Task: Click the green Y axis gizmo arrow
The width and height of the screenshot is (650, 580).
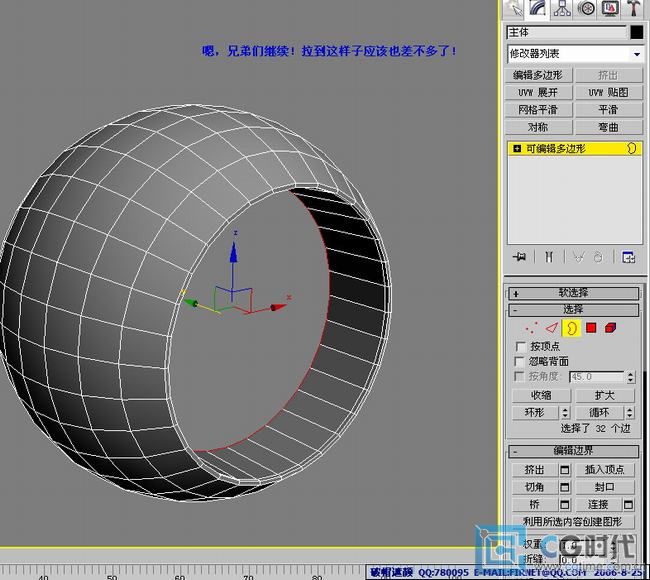Action: [190, 303]
